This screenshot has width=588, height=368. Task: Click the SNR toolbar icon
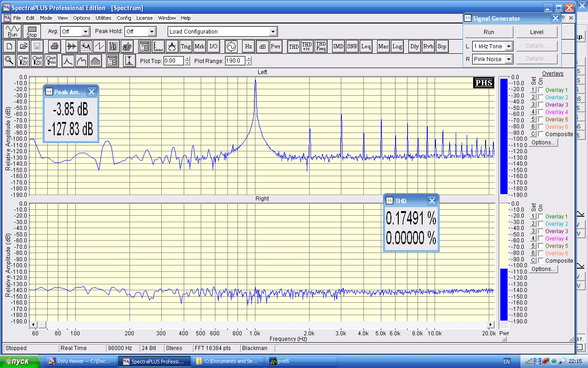[352, 46]
